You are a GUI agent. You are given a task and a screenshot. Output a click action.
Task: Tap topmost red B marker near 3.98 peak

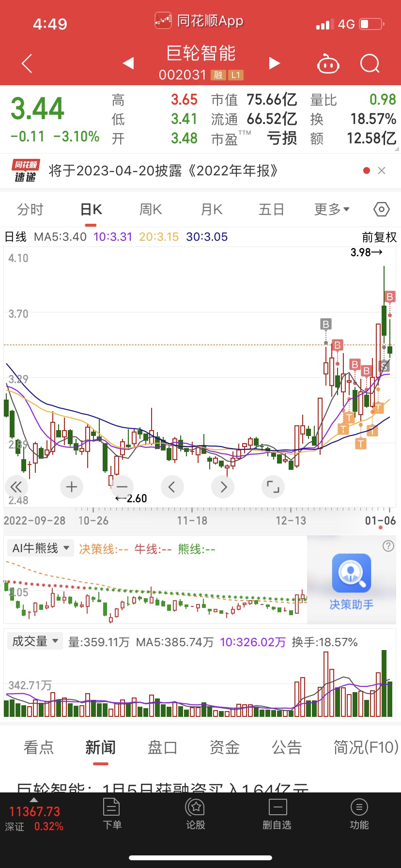pyautogui.click(x=389, y=297)
